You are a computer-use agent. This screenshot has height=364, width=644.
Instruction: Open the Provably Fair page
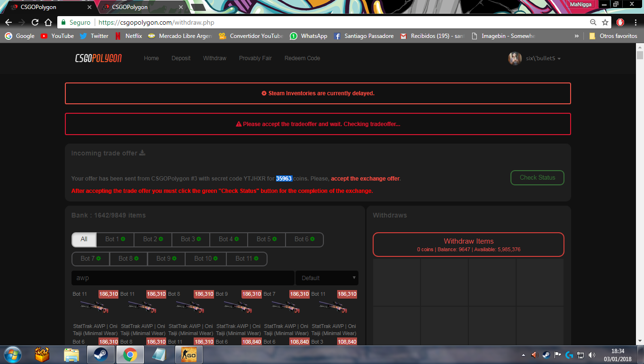point(255,58)
